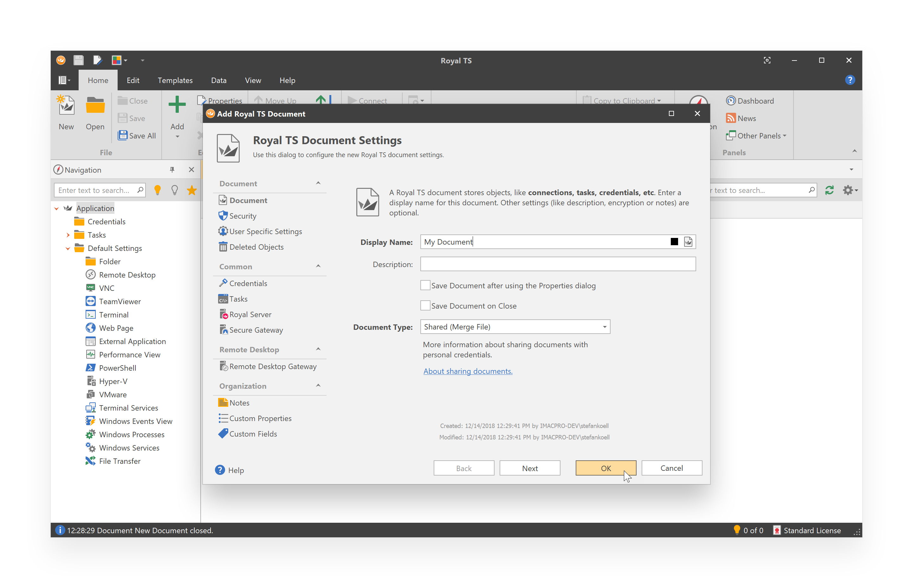The width and height of the screenshot is (913, 588).
Task: Open the About sharing documents link
Action: [x=468, y=371]
